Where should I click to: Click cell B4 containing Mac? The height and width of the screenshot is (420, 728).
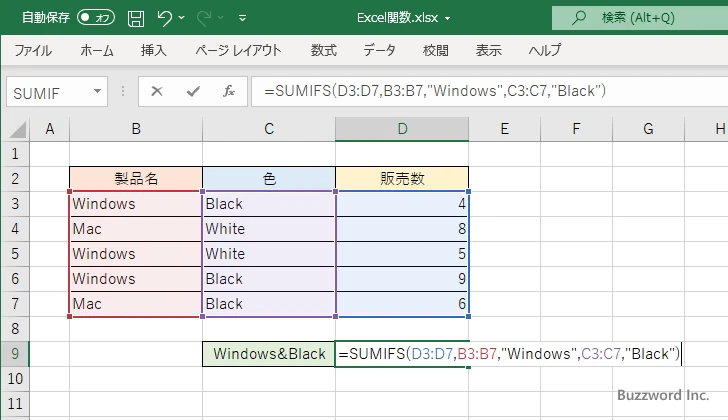click(136, 229)
